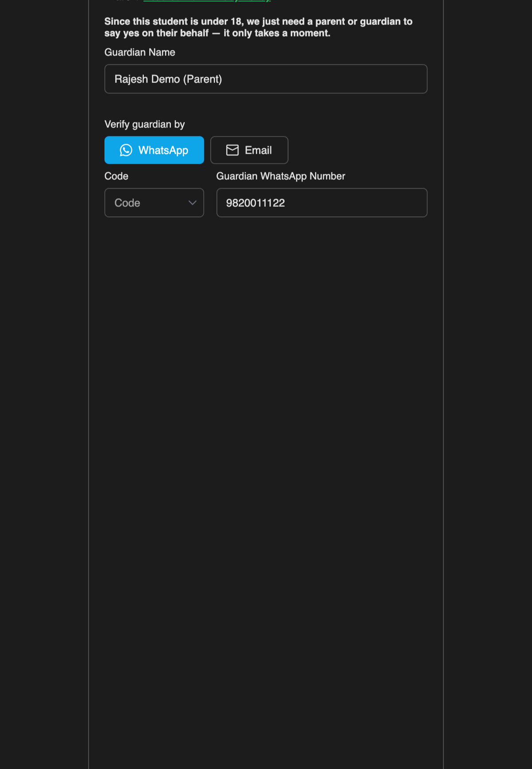532x769 pixels.
Task: Open the Code country dropdown
Action: point(154,203)
